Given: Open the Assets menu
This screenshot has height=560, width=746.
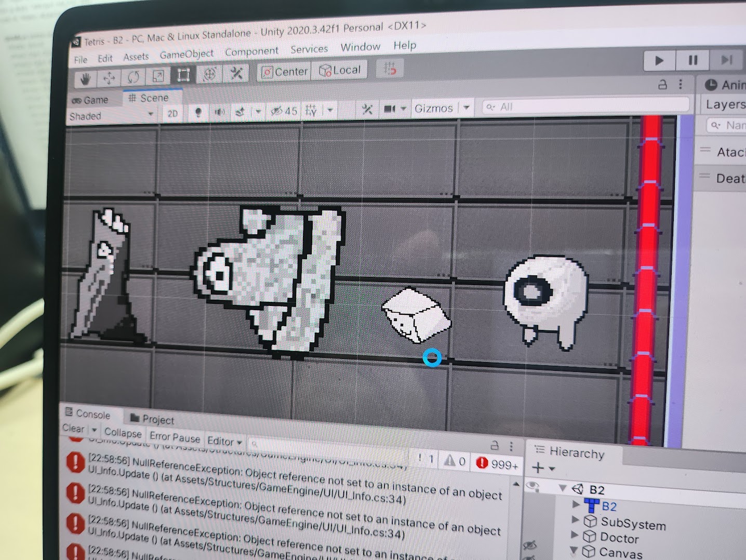Looking at the screenshot, I should click(136, 57).
